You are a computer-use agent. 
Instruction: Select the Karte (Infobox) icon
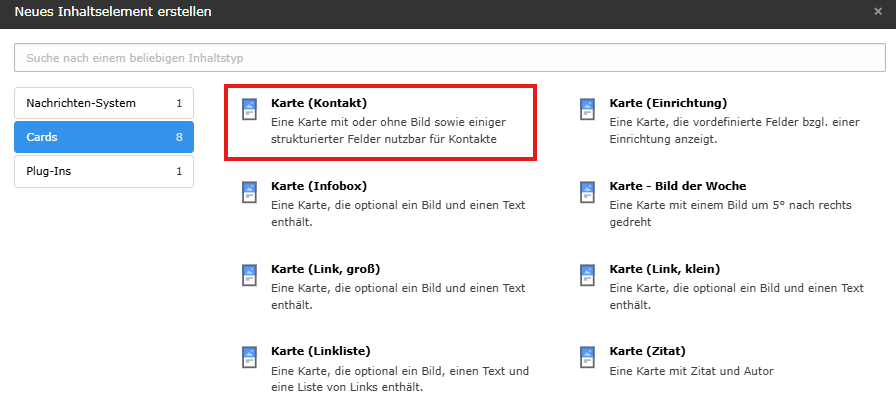[x=250, y=193]
